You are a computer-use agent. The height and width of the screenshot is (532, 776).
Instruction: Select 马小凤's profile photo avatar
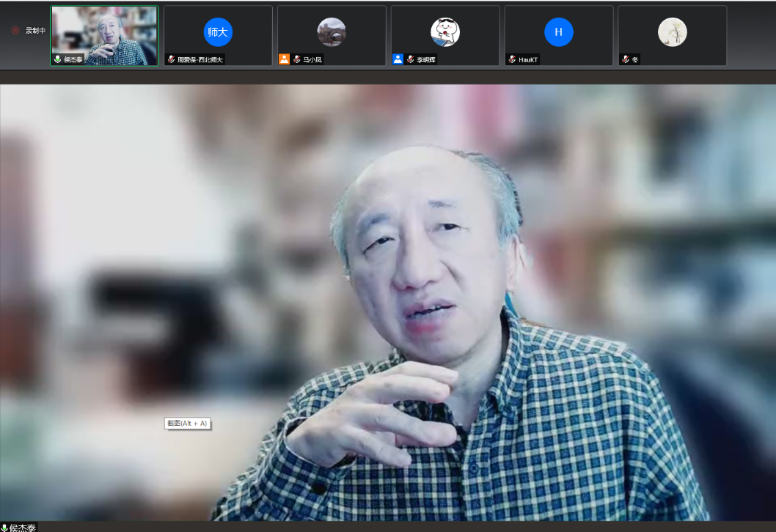tap(331, 32)
